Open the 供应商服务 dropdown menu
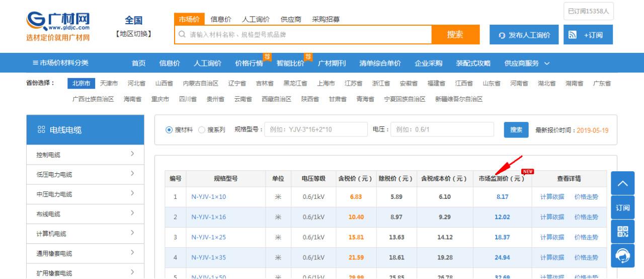Screen dimensions: 644x279 [x=527, y=63]
